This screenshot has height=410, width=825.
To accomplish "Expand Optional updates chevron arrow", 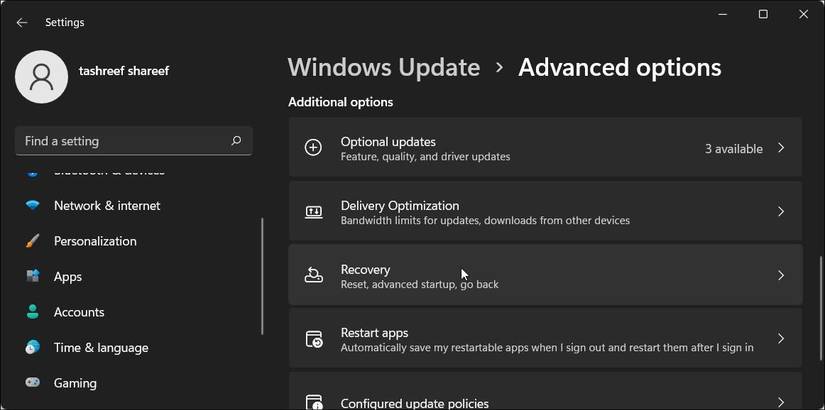I will tap(781, 148).
